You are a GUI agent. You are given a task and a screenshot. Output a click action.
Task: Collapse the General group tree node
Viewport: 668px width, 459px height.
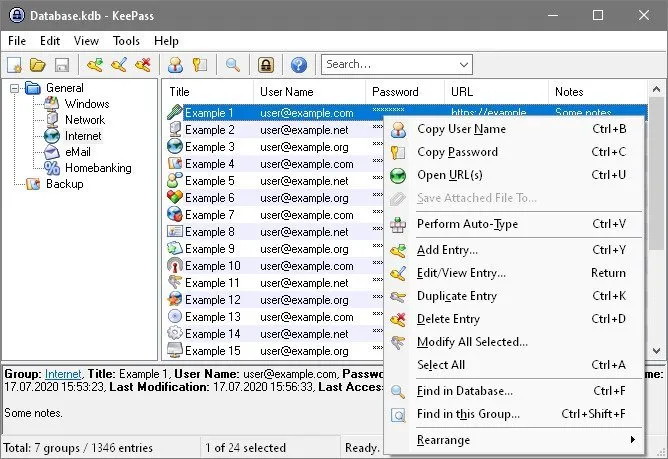14,88
